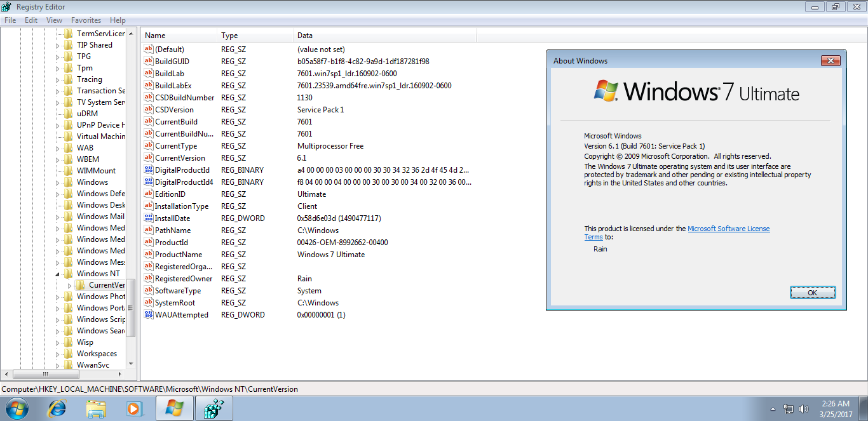Open the volume control in system tray
The height and width of the screenshot is (421, 868).
tap(804, 409)
